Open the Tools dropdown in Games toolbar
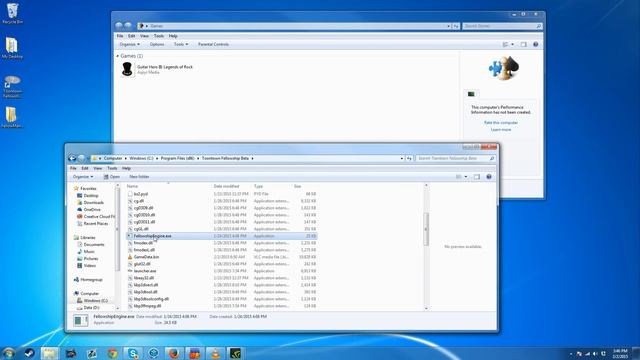Viewport: 640px width, 360px height. pyautogui.click(x=181, y=44)
